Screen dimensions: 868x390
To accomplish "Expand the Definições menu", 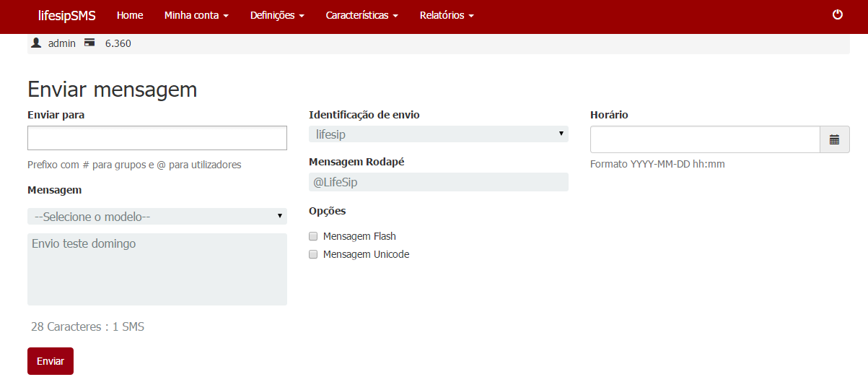I will tap(277, 15).
